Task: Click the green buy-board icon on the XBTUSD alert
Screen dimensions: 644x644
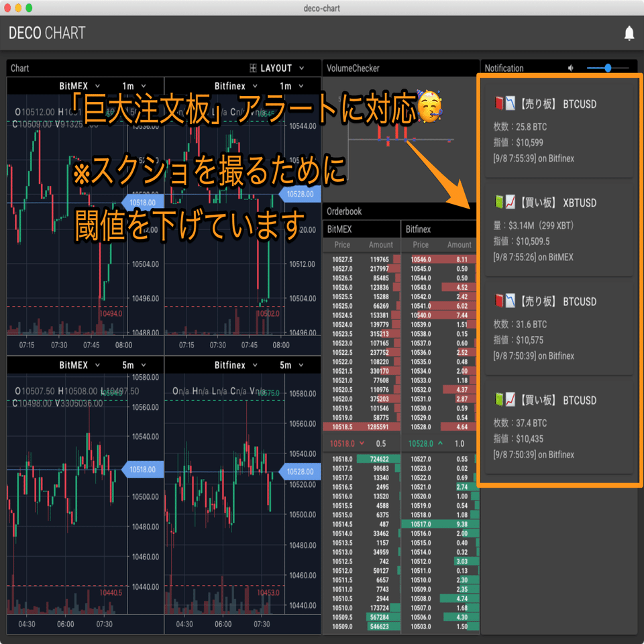Action: [499, 202]
